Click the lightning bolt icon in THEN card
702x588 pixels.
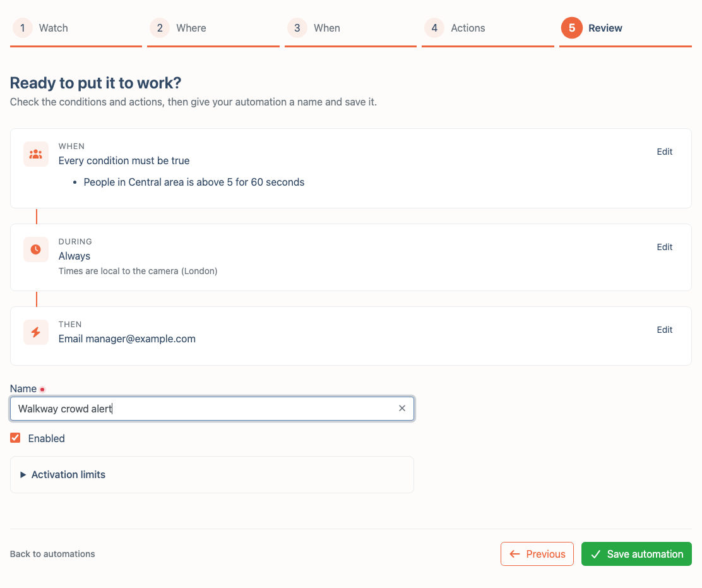[36, 332]
